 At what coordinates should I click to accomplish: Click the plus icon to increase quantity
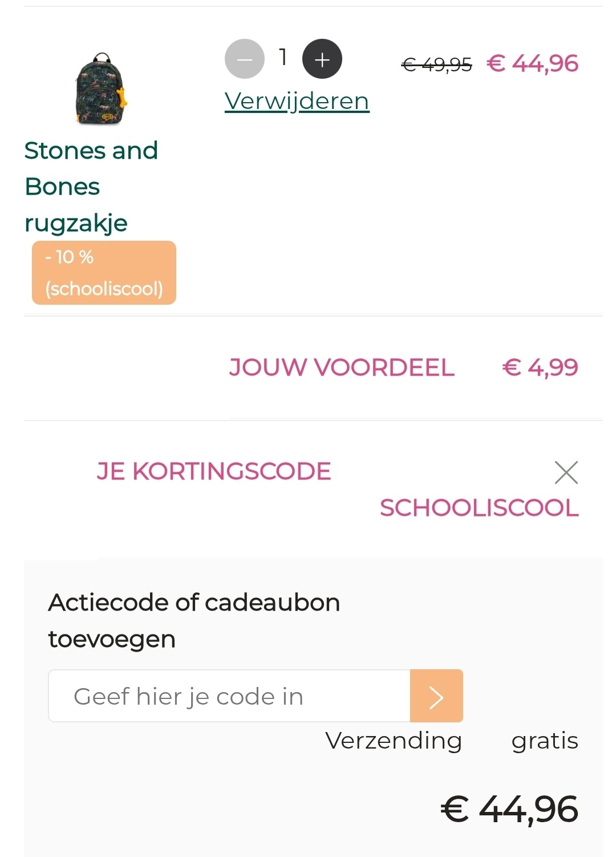[322, 59]
